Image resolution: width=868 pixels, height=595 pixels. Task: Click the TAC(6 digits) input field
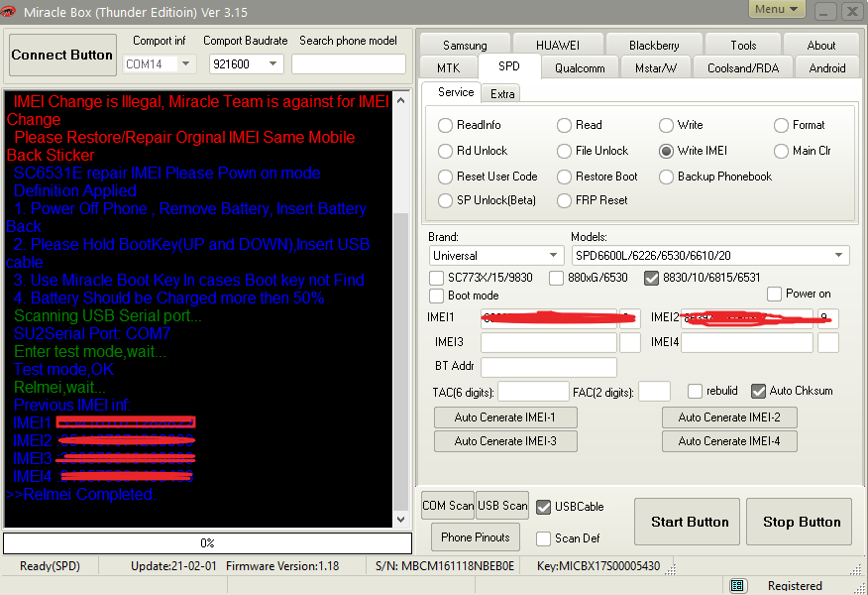click(x=534, y=392)
